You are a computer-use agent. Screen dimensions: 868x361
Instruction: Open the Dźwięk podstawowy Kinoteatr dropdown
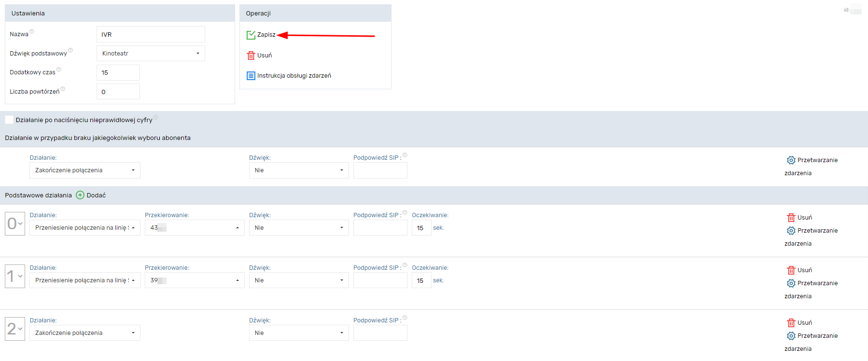(x=151, y=54)
